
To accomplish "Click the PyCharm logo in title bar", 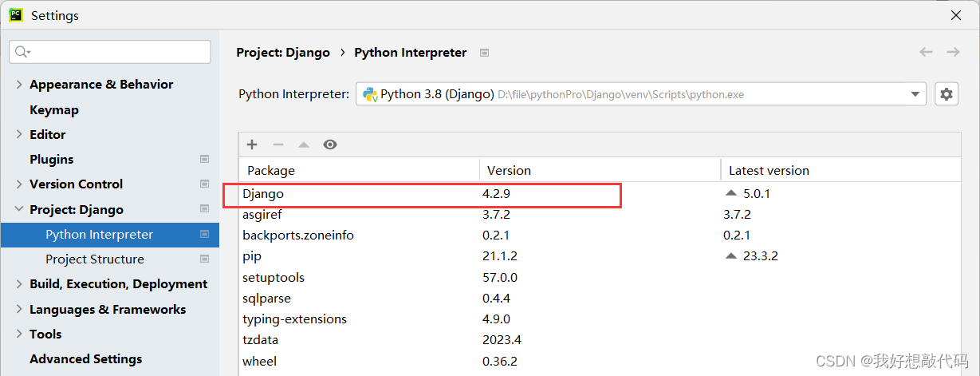I will pos(15,14).
